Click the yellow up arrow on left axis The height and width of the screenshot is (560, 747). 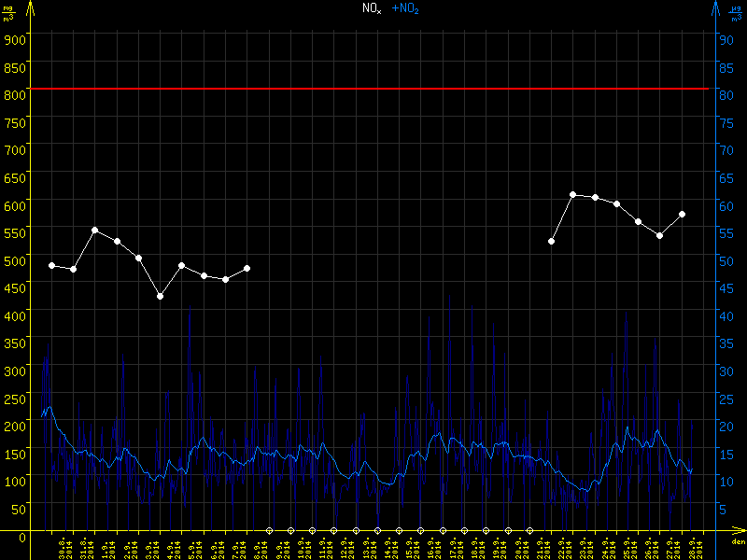point(30,7)
